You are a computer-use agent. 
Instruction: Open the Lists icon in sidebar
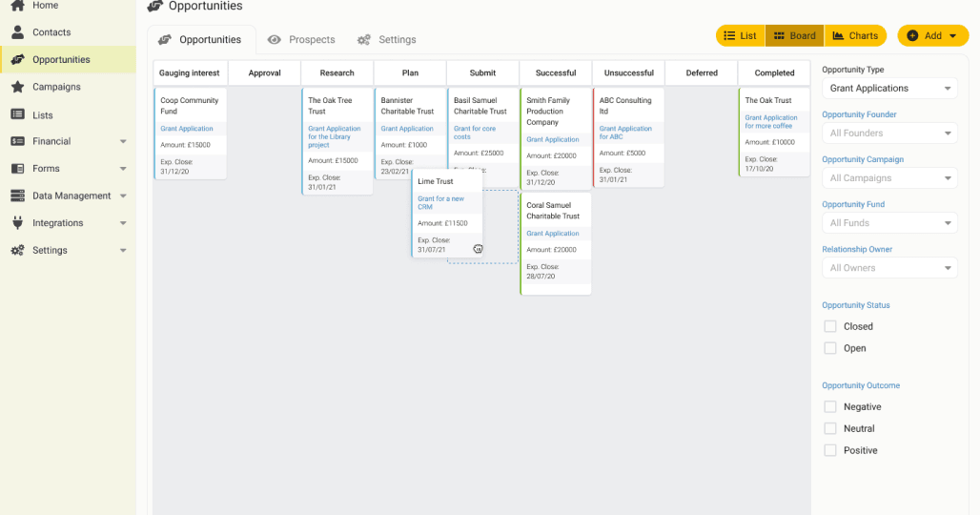pyautogui.click(x=17, y=114)
